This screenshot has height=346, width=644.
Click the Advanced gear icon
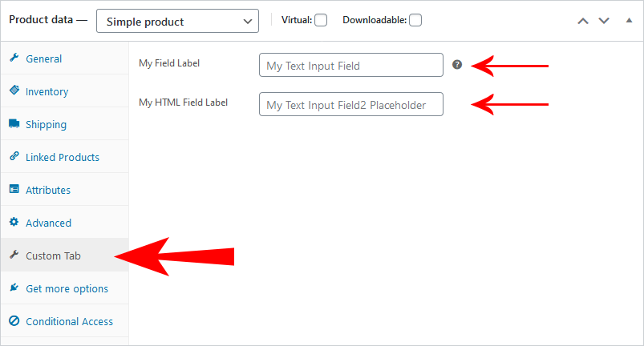tap(14, 222)
